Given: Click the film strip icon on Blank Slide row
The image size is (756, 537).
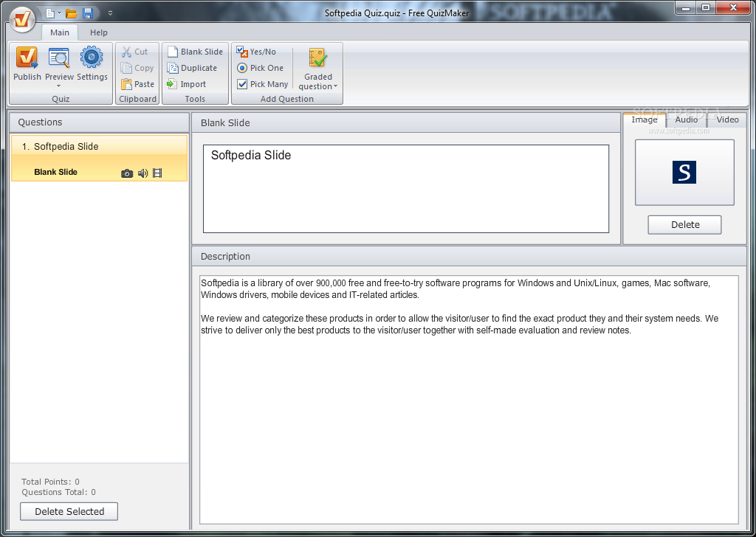Looking at the screenshot, I should pos(157,173).
